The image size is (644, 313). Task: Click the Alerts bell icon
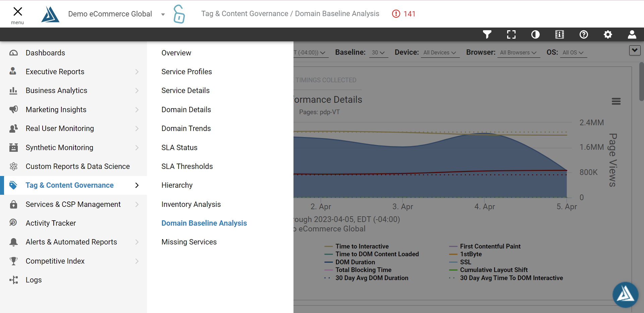(x=13, y=242)
